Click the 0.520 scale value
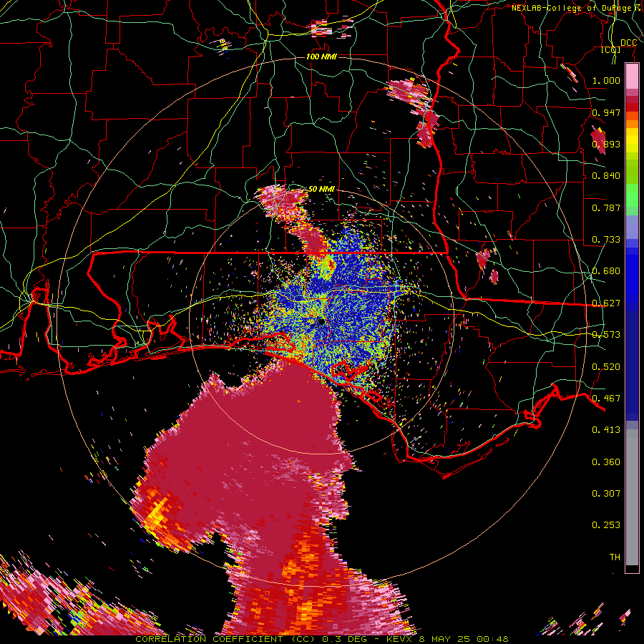 pyautogui.click(x=606, y=366)
